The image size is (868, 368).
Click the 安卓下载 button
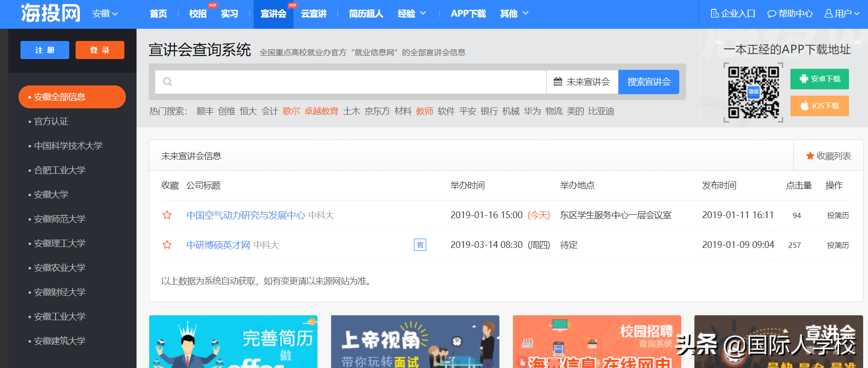(820, 79)
